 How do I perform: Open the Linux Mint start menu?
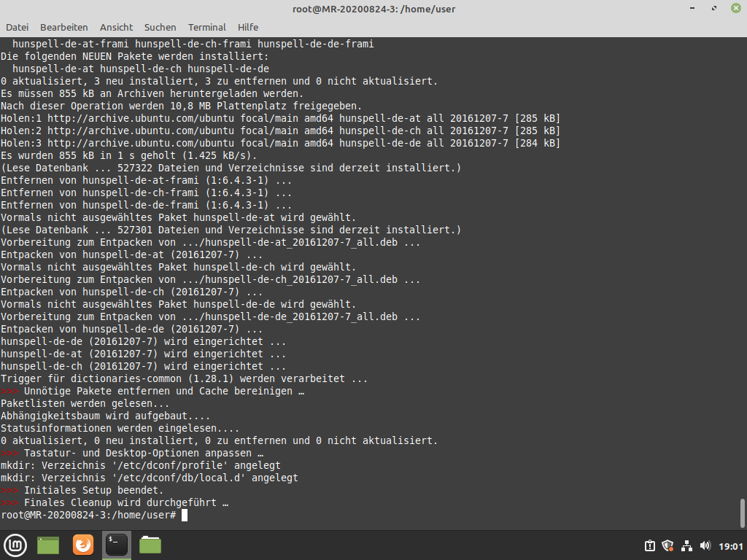pos(15,545)
